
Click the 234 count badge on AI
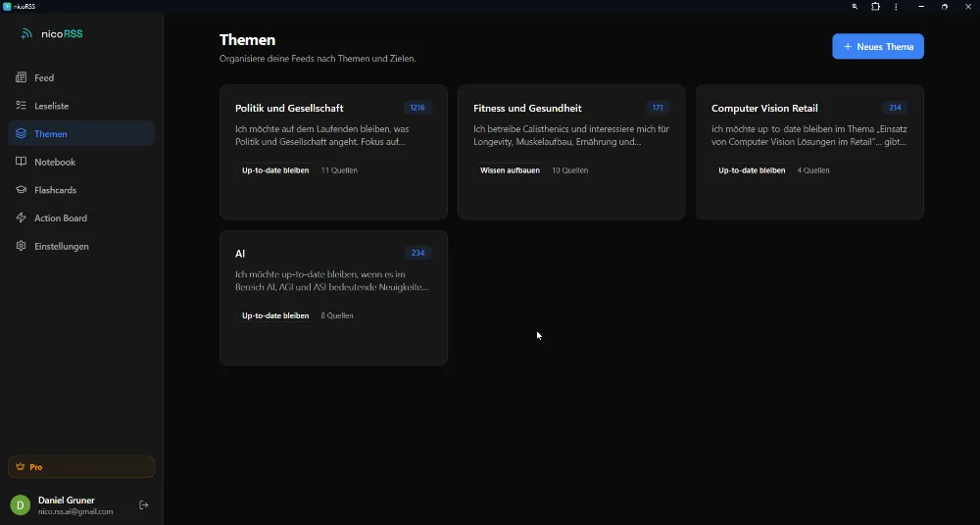point(417,253)
